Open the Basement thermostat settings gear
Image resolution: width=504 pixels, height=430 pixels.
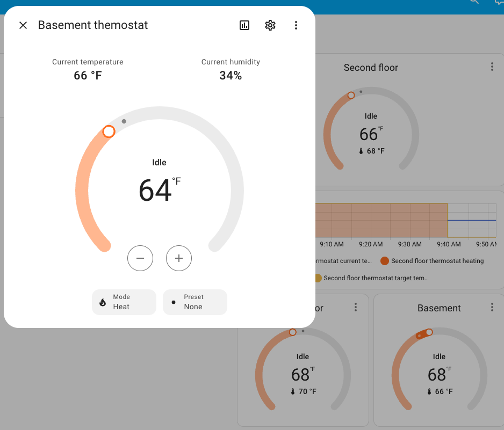coord(270,25)
